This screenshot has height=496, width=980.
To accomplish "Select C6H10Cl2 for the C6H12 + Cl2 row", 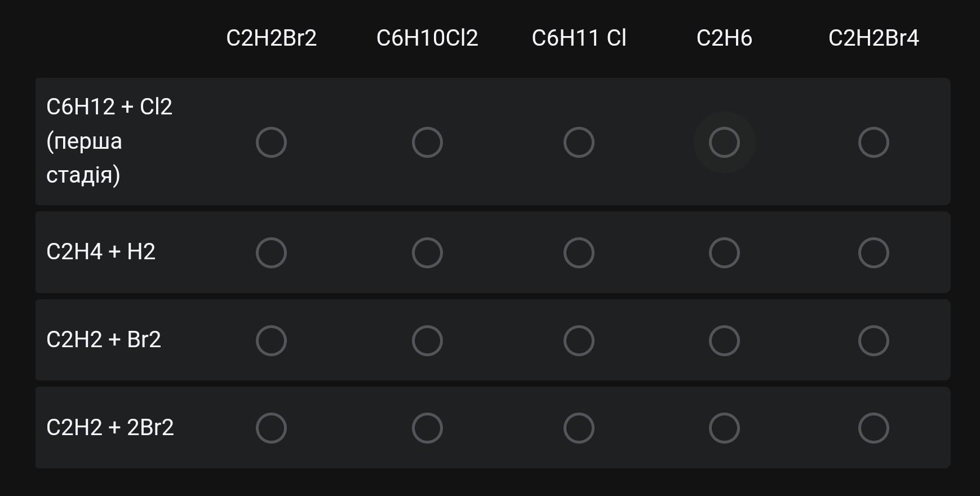I will click(427, 142).
